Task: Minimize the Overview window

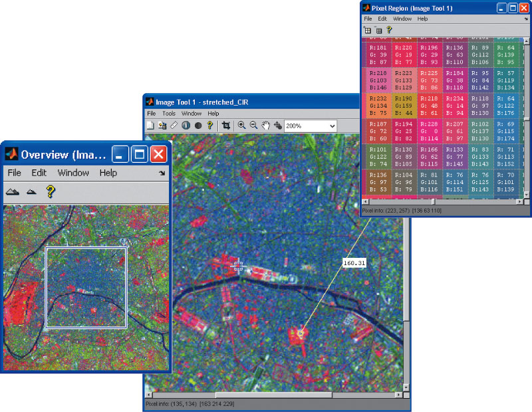Action: (x=120, y=155)
